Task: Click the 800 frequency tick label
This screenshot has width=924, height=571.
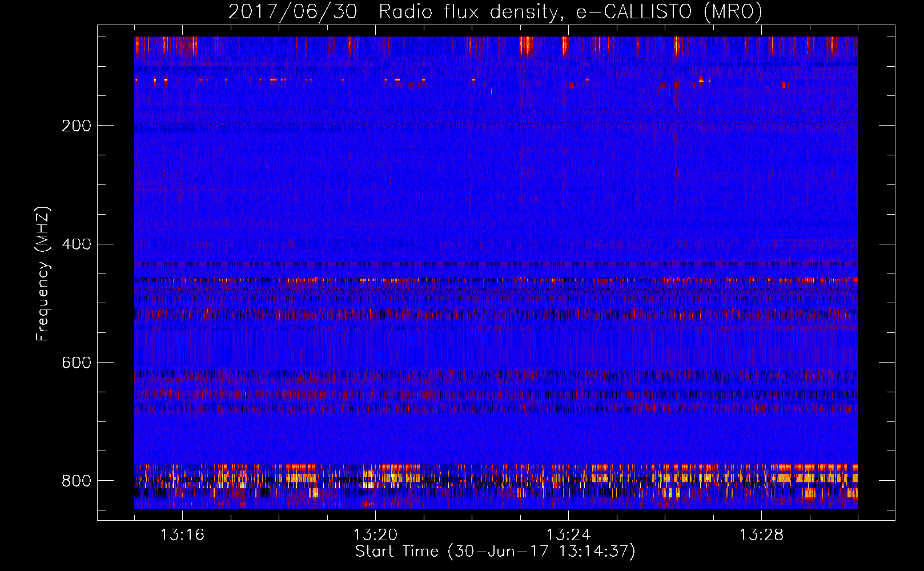Action: [77, 481]
